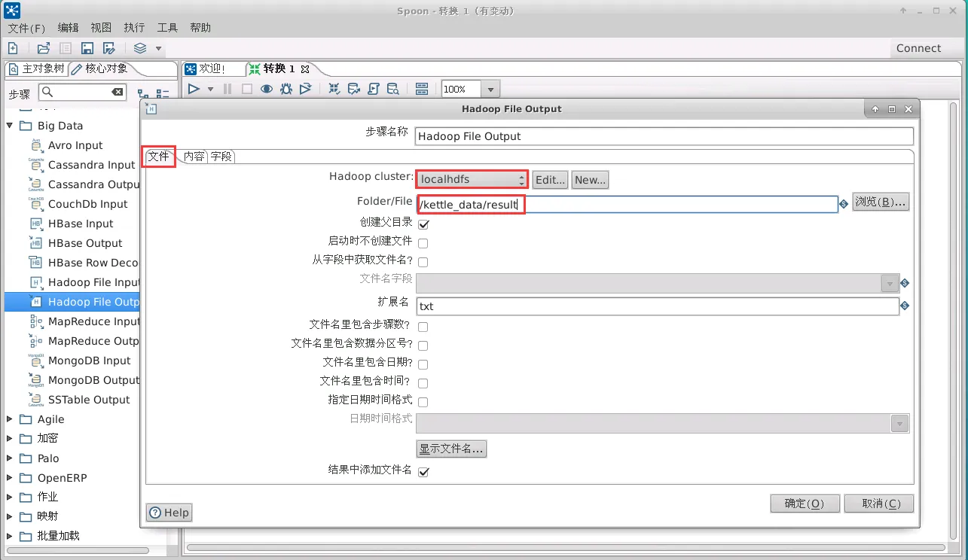Click the Folder/File path field
Viewport: 968px width, 560px height.
(x=628, y=204)
